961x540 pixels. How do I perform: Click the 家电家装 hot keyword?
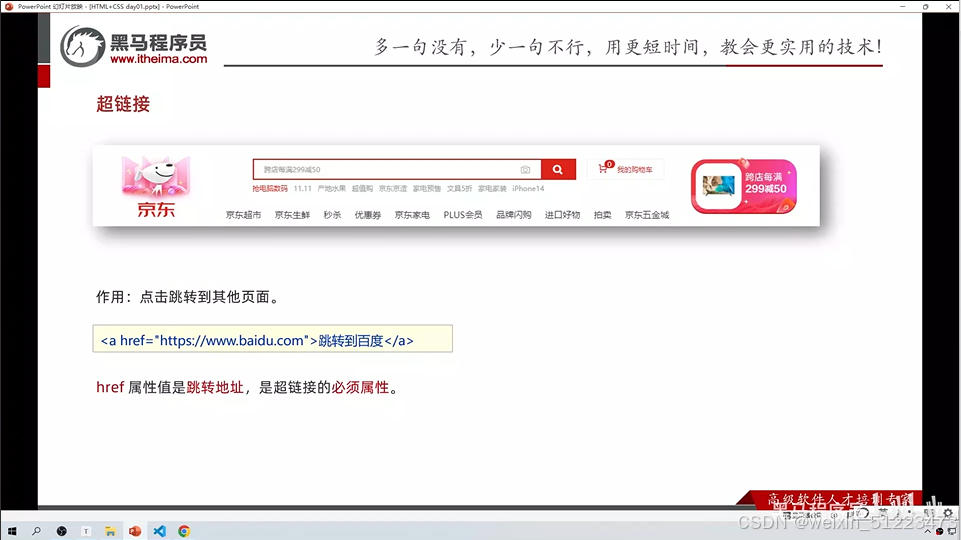tap(492, 188)
